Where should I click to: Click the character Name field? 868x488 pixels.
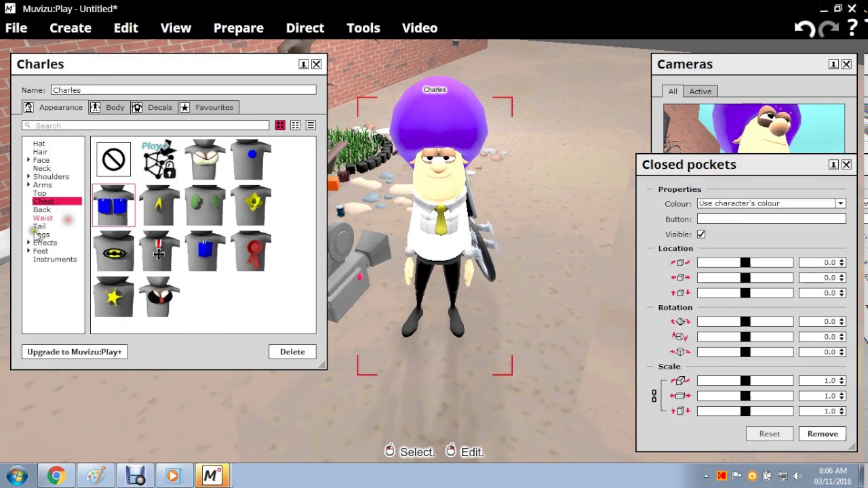click(x=183, y=90)
